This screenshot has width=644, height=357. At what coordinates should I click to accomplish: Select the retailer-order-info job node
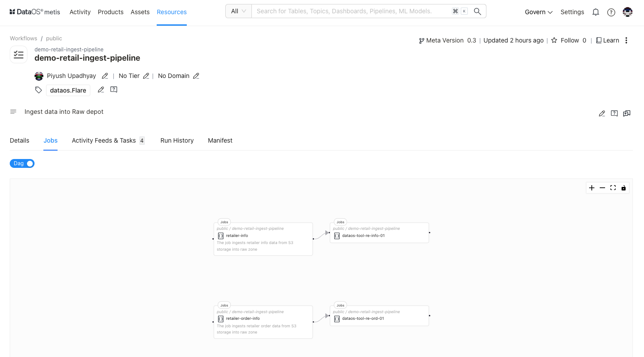(263, 322)
